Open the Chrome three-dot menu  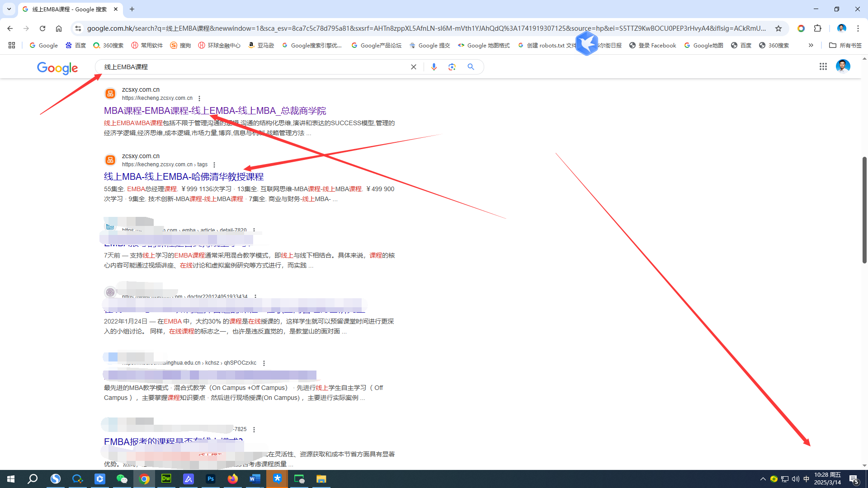pos(859,28)
